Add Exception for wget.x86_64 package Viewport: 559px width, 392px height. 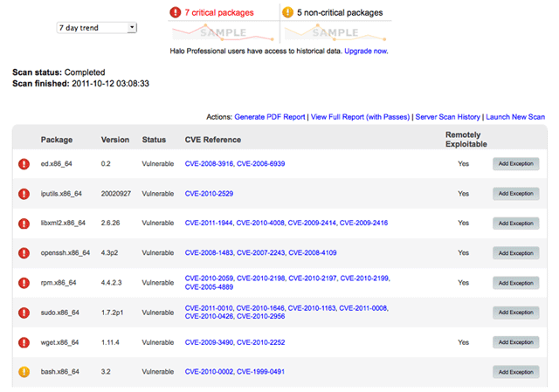(516, 342)
